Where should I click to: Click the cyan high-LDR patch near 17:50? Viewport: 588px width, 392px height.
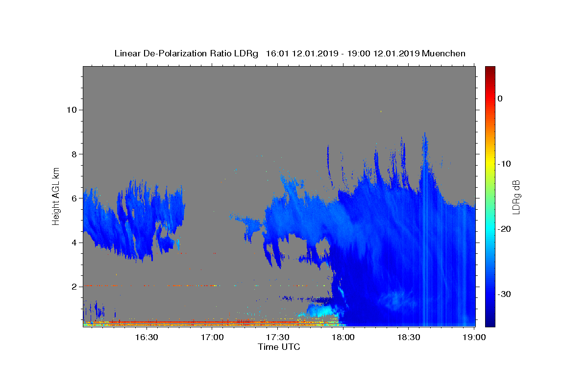pyautogui.click(x=323, y=311)
